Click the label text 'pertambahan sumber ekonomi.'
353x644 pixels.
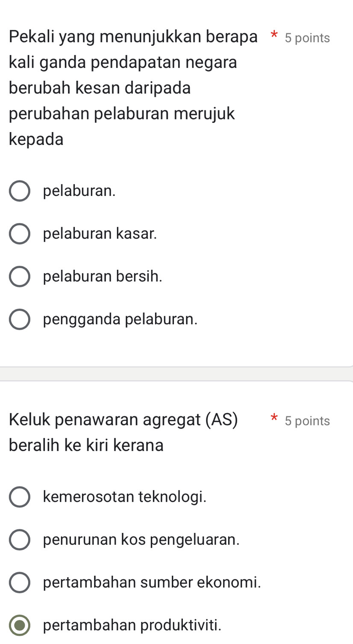152,582
